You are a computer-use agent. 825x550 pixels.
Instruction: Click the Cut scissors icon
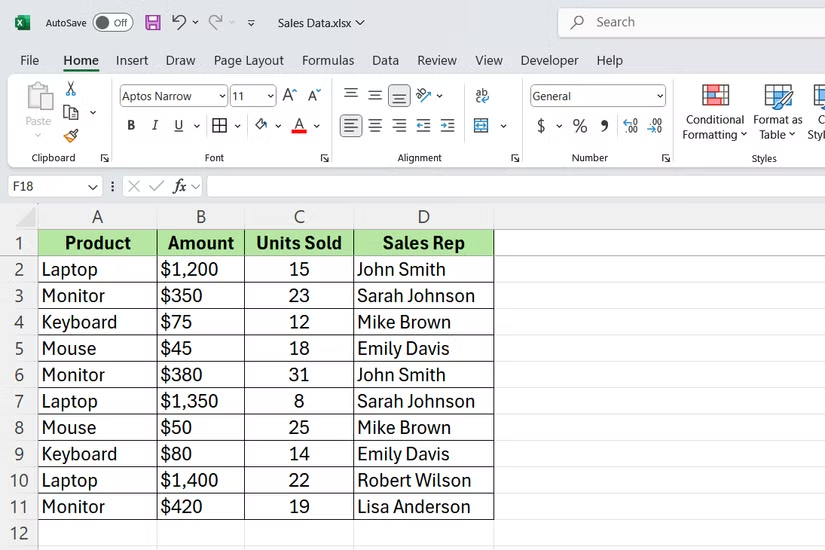point(71,90)
